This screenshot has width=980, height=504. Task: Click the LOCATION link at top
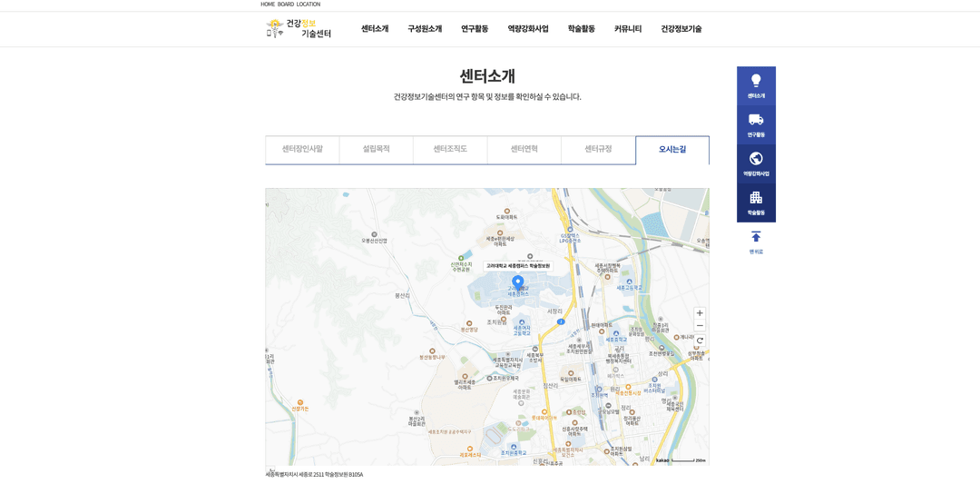[309, 5]
